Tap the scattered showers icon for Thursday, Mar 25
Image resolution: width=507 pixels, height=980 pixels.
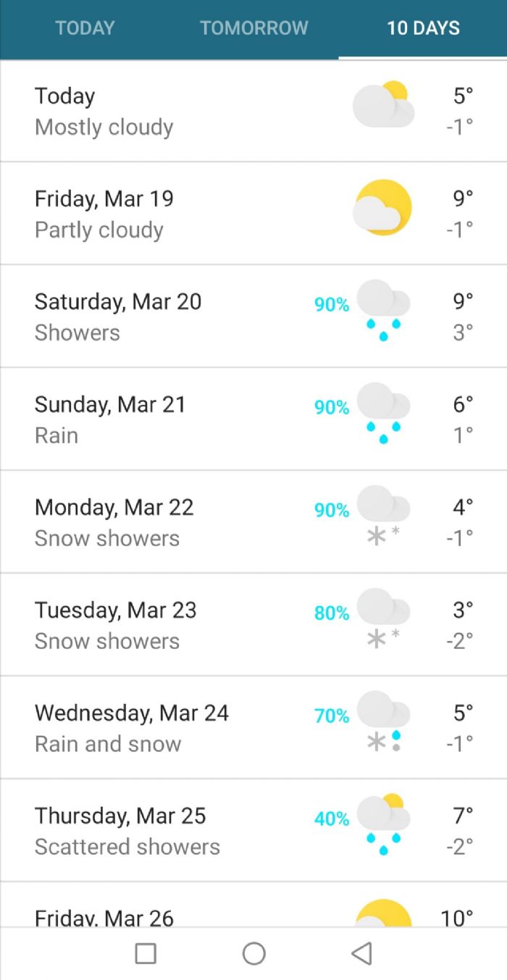[383, 824]
